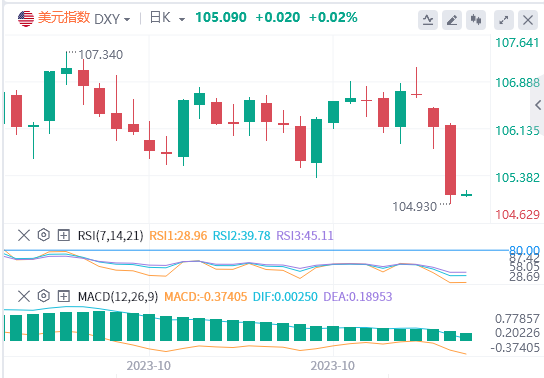This screenshot has height=378, width=544.
Task: Expand chart to fullscreen
Action: pos(504,20)
